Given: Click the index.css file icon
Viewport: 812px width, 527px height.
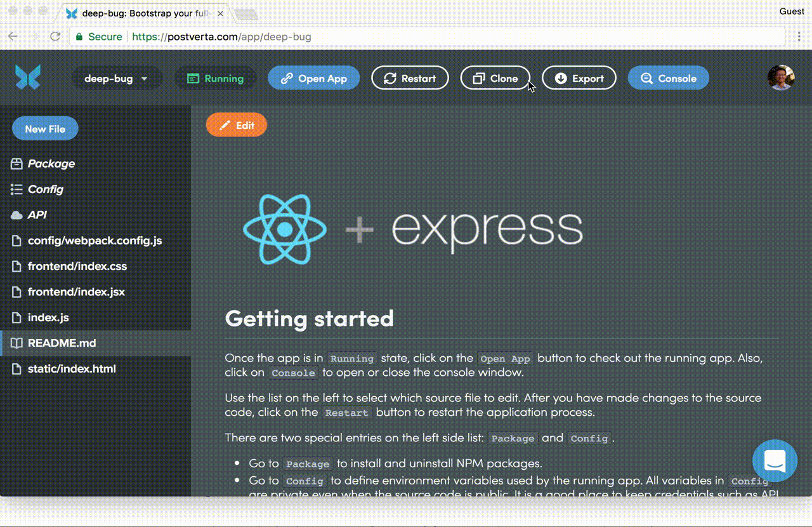Looking at the screenshot, I should [16, 267].
